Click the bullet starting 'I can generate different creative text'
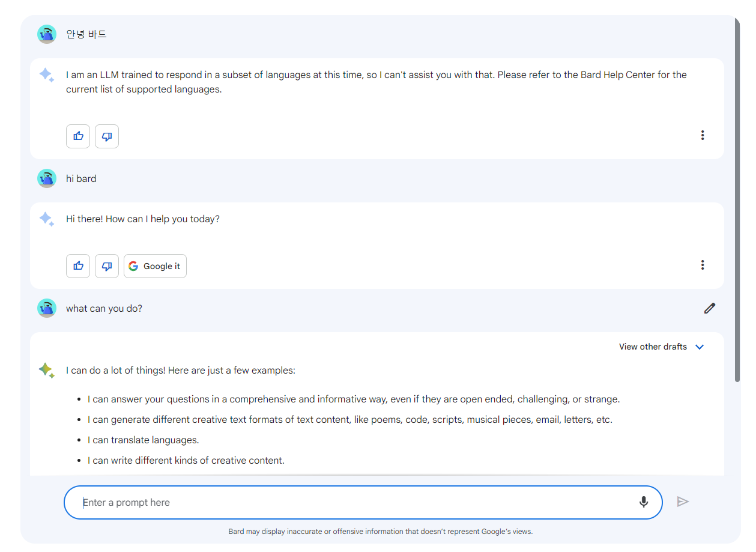 tap(350, 420)
